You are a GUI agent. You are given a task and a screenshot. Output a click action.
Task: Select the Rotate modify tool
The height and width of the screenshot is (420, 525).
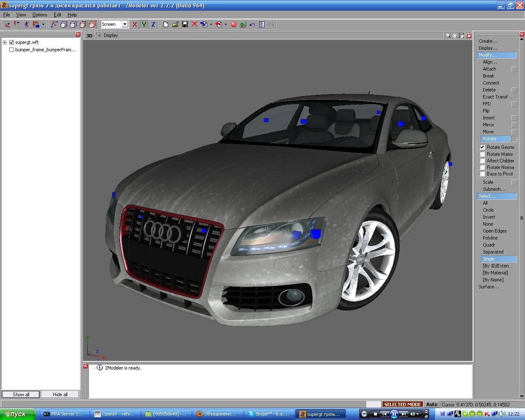(x=495, y=139)
